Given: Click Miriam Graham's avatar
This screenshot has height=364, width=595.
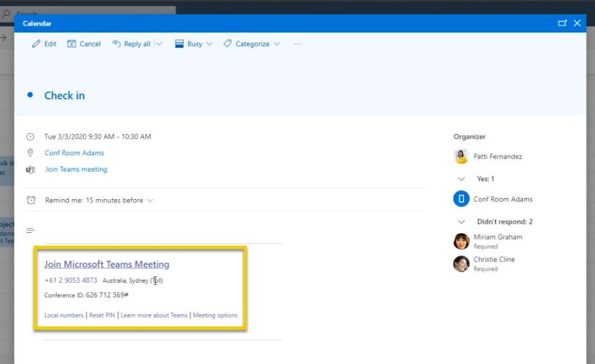Looking at the screenshot, I should pos(461,242).
